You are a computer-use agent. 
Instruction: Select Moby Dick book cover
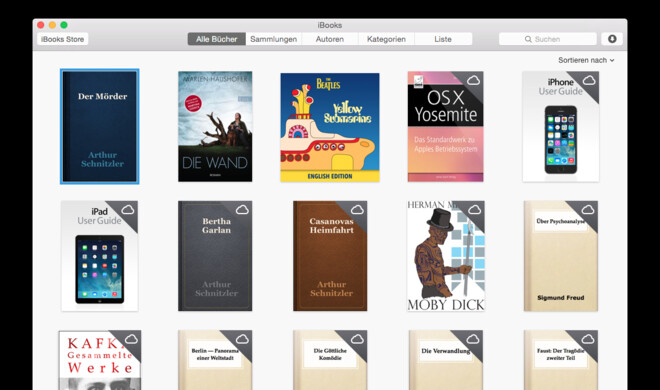(x=446, y=256)
